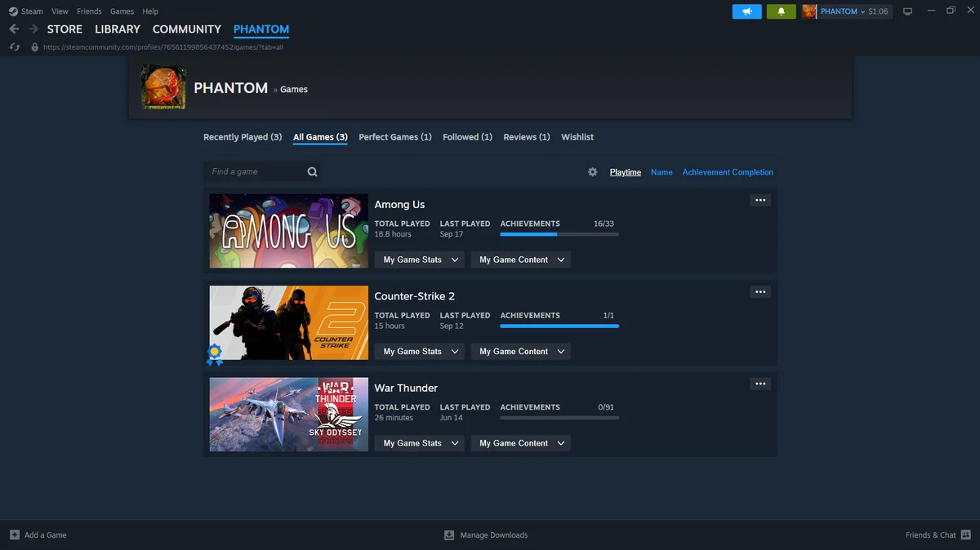
Task: Go forward with the right arrow
Action: (x=33, y=29)
